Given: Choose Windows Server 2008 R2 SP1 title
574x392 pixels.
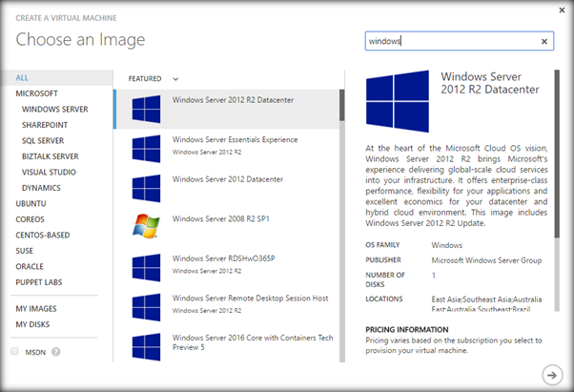Looking at the screenshot, I should tap(221, 218).
